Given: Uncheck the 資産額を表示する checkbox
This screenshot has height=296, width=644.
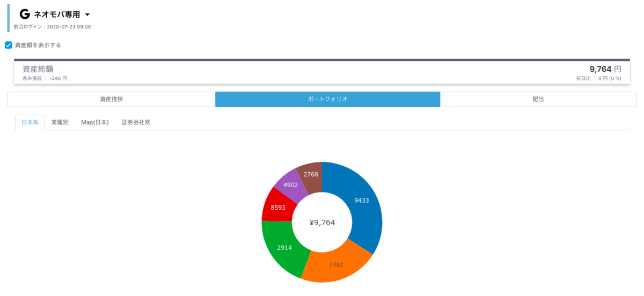Looking at the screenshot, I should (9, 45).
